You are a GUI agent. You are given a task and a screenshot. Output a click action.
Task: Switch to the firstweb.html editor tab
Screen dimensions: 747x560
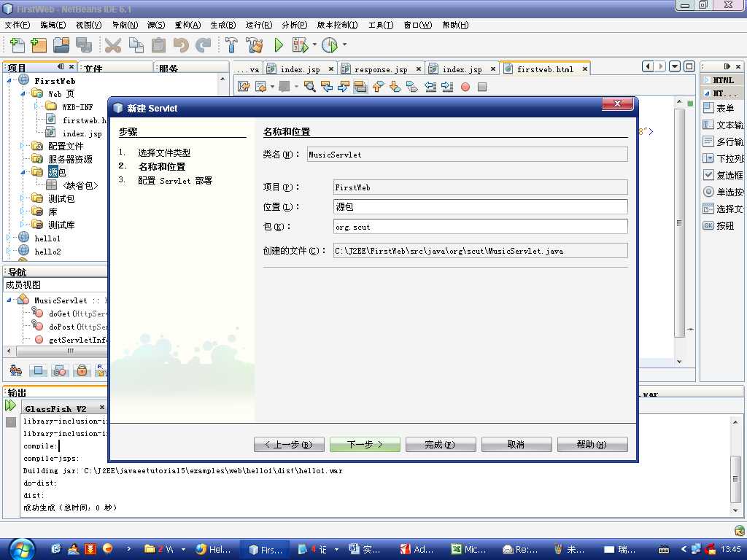coord(545,69)
